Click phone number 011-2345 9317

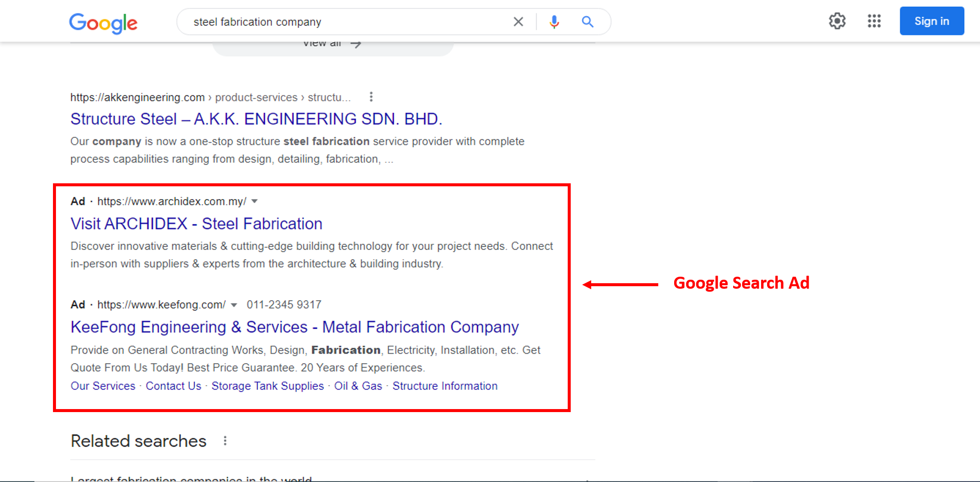click(x=284, y=305)
